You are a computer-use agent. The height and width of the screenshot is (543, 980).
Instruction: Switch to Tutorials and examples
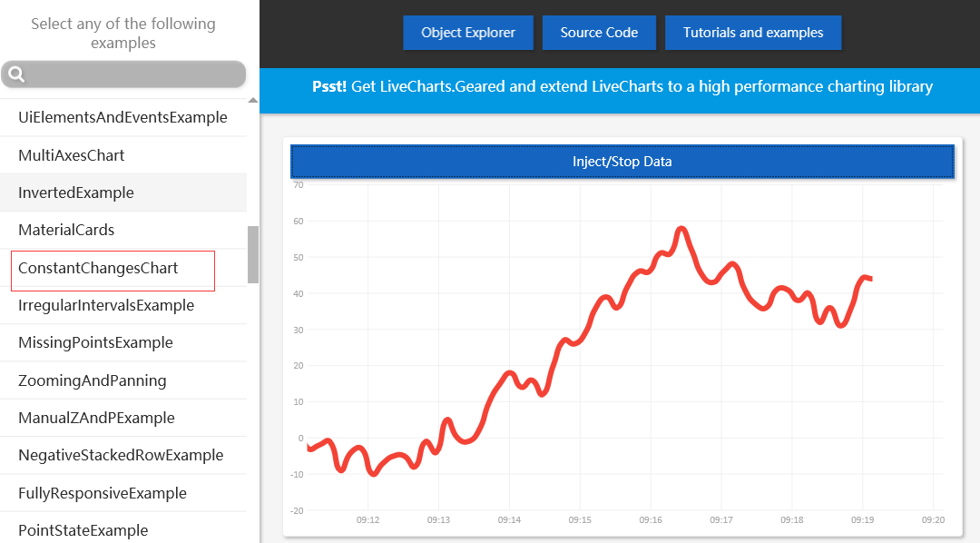[752, 32]
